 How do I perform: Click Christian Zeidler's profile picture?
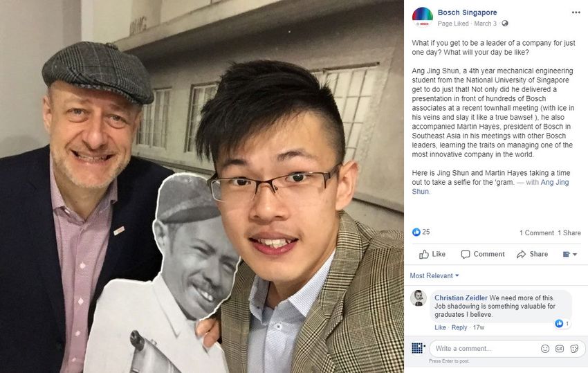coord(419,298)
